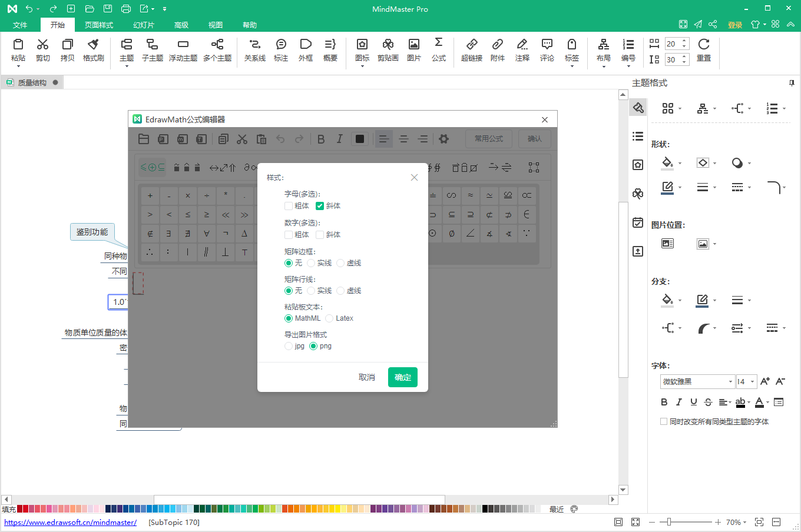Click the Cut (剪切) icon in ribbon

(42, 49)
